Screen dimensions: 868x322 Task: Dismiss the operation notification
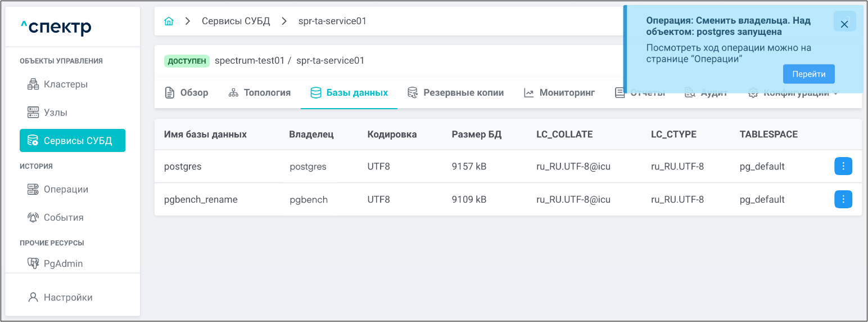point(844,24)
